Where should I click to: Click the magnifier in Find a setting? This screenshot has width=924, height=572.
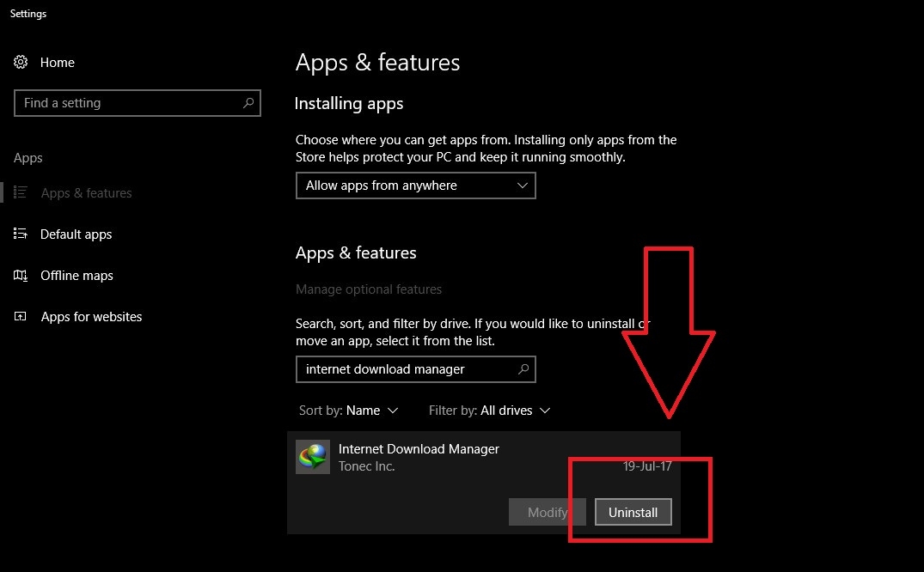click(x=248, y=102)
